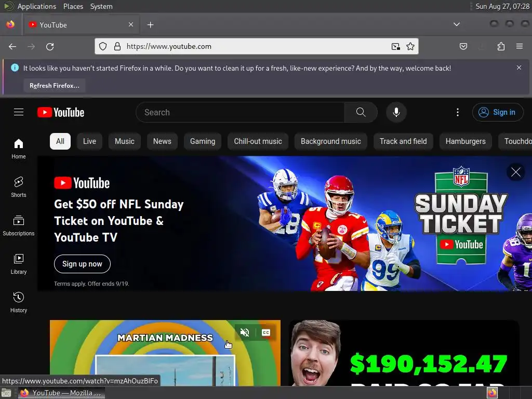The width and height of the screenshot is (532, 399).
Task: Open Subscriptions from sidebar
Action: pos(19,225)
